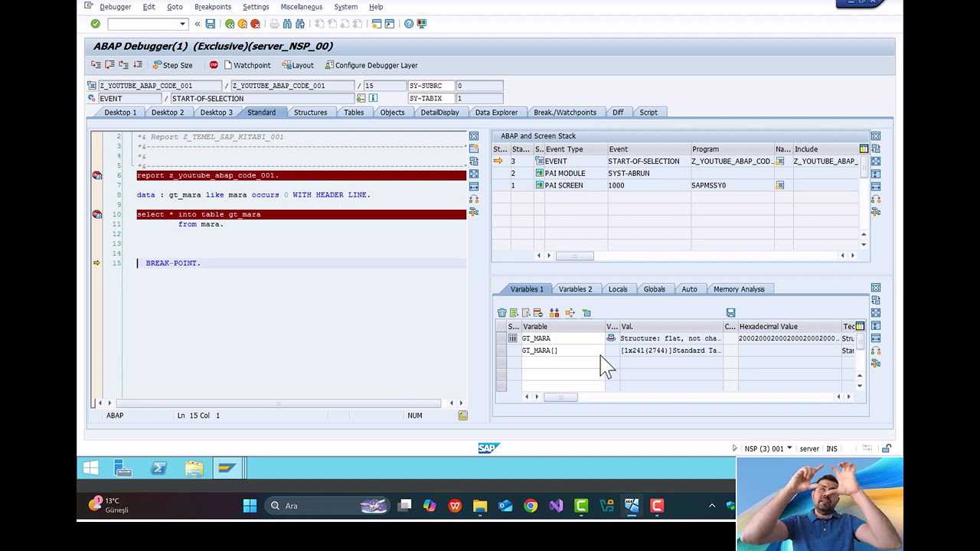980x551 pixels.
Task: Click the column layout icon in stack table header
Action: point(864,148)
